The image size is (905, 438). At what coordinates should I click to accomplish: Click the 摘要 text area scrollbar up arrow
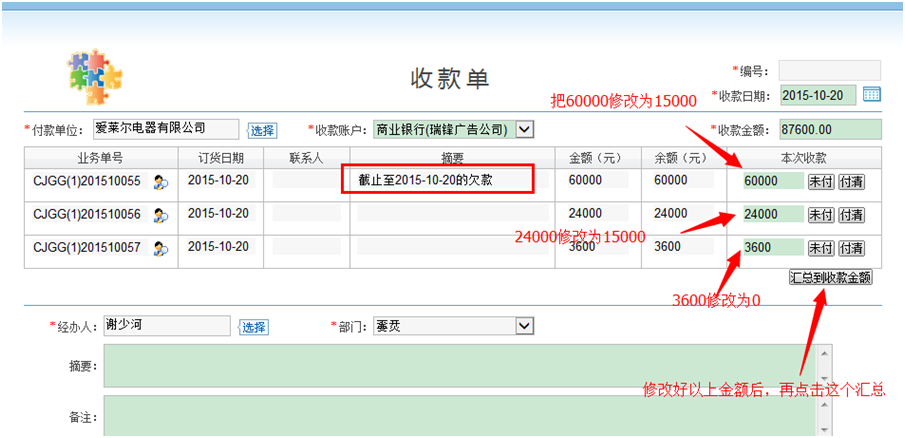[824, 352]
